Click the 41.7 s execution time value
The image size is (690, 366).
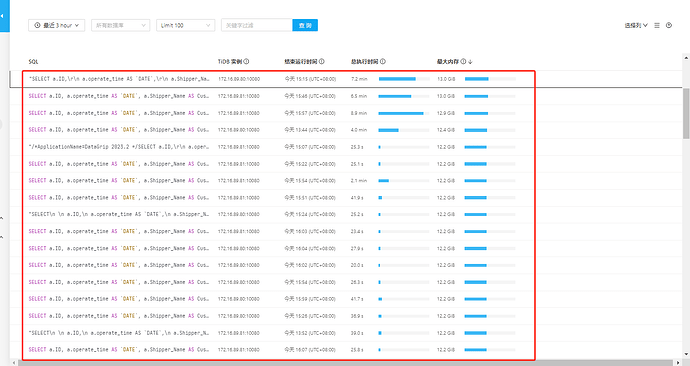(357, 299)
